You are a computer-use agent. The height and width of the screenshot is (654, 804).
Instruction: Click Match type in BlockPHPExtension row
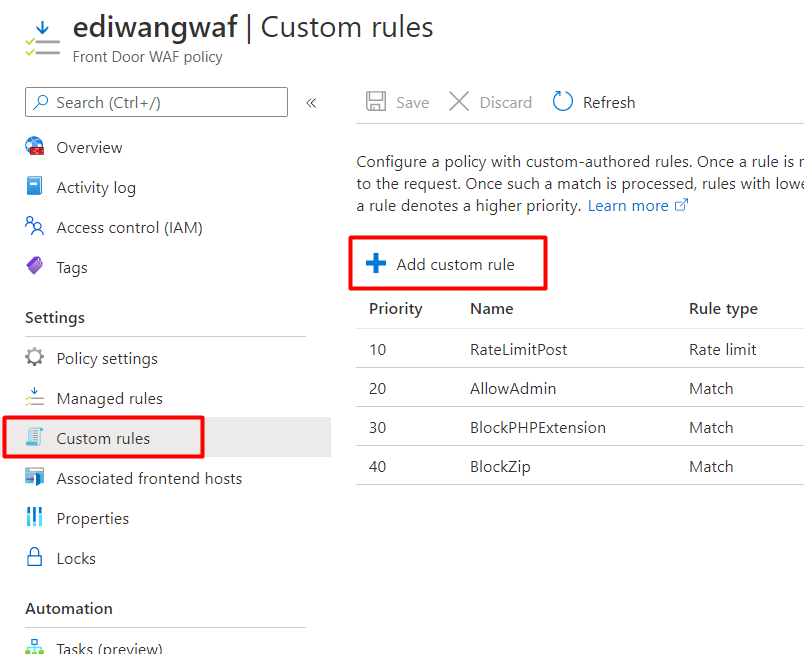coord(711,427)
